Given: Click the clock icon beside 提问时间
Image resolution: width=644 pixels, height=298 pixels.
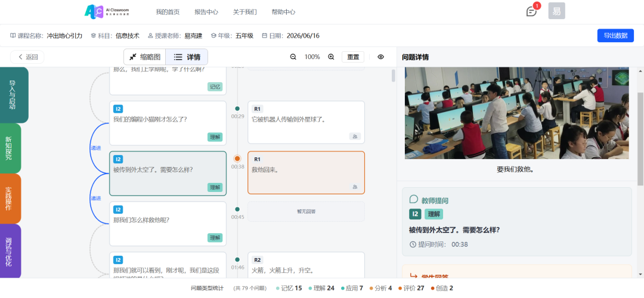Looking at the screenshot, I should coord(413,244).
